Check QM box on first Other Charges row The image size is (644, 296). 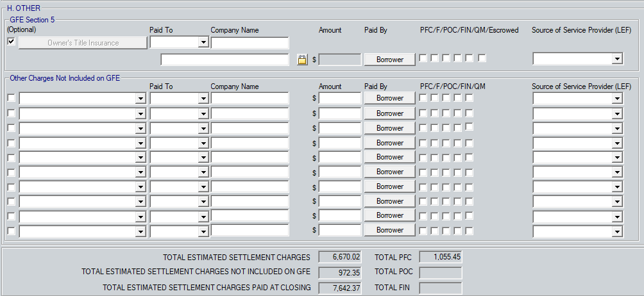470,98
